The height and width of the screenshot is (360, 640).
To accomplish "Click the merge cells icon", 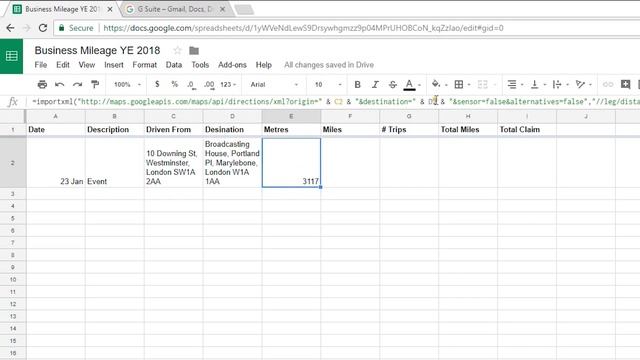I will 482,84.
